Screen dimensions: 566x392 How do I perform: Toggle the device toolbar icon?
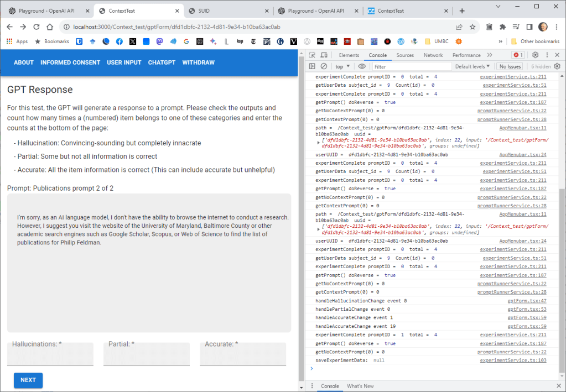[x=324, y=55]
